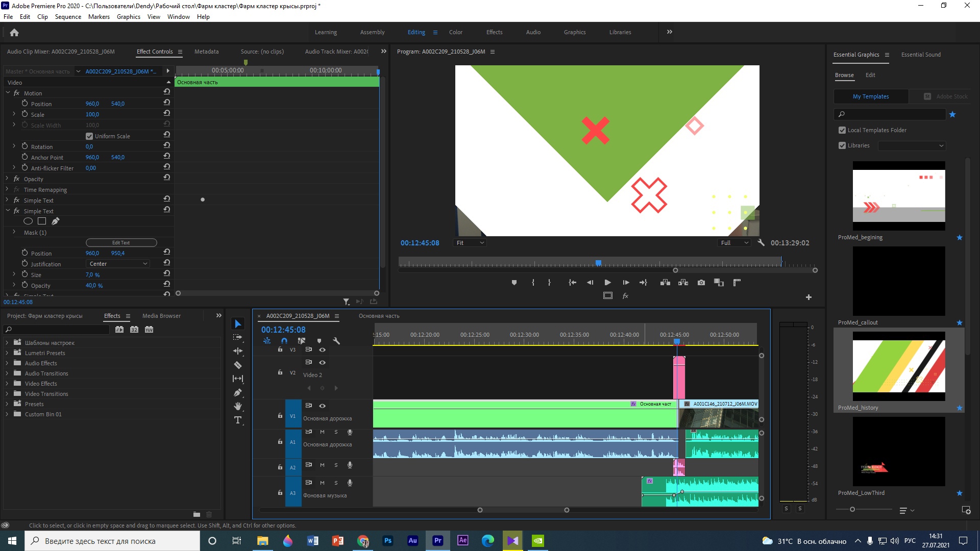Select the Razor tool
This screenshot has width=980, height=551.
[x=238, y=365]
